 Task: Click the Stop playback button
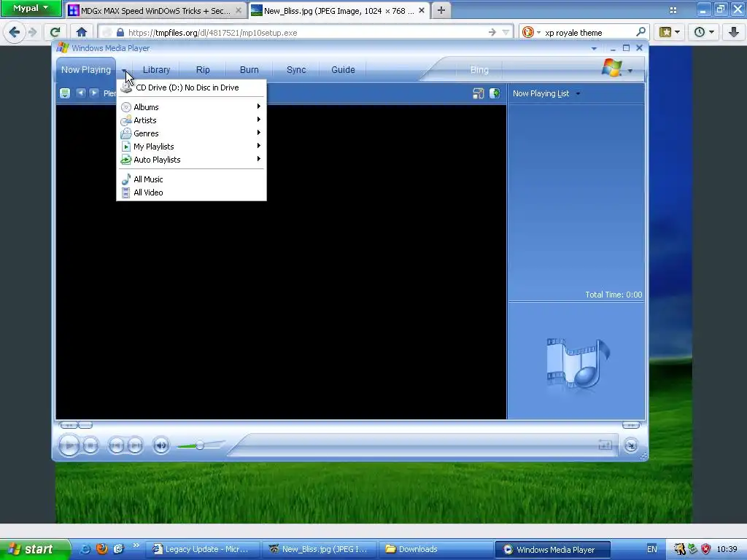coord(90,446)
